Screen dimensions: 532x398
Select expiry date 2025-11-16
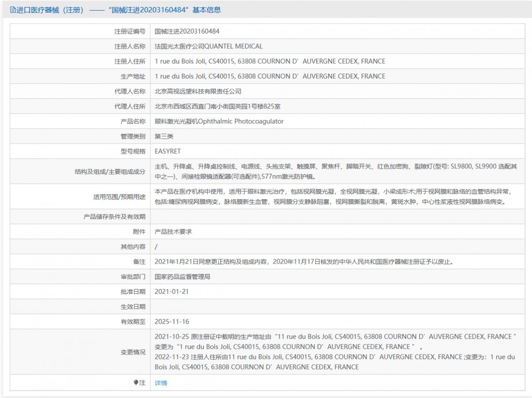point(172,322)
